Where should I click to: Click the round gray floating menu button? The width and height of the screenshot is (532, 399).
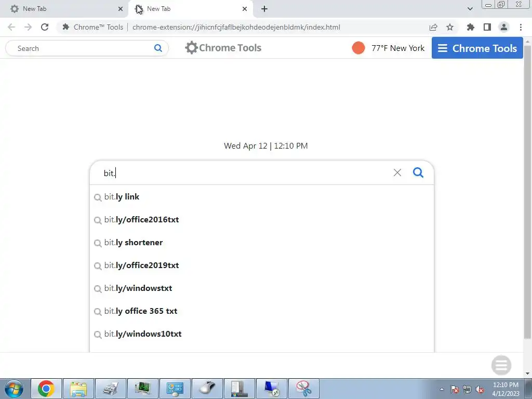pos(501,365)
